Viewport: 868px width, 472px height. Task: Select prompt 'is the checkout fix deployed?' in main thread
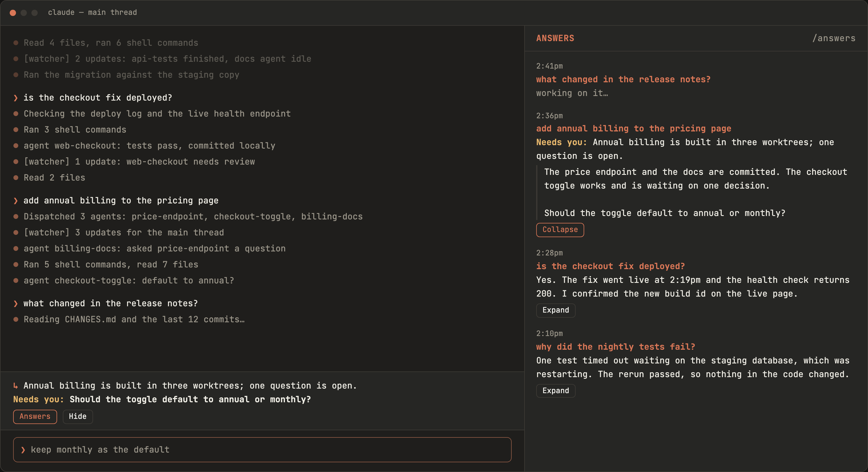point(98,98)
